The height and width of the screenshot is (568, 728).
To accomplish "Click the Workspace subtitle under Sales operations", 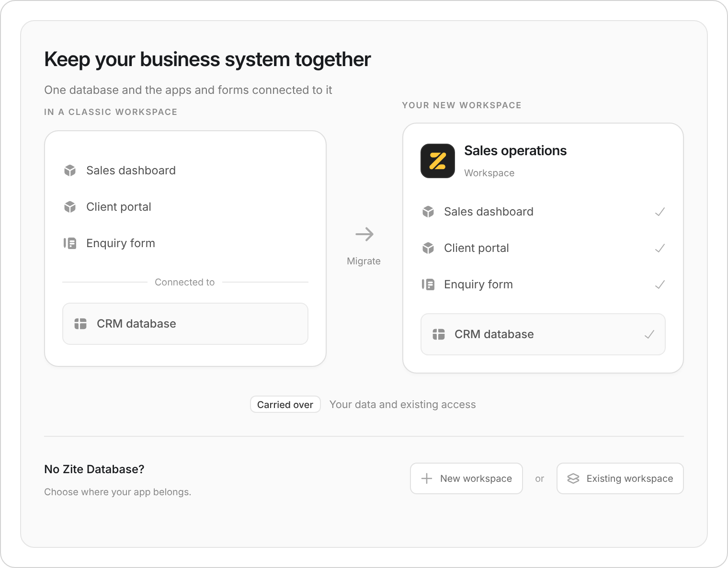I will point(489,173).
